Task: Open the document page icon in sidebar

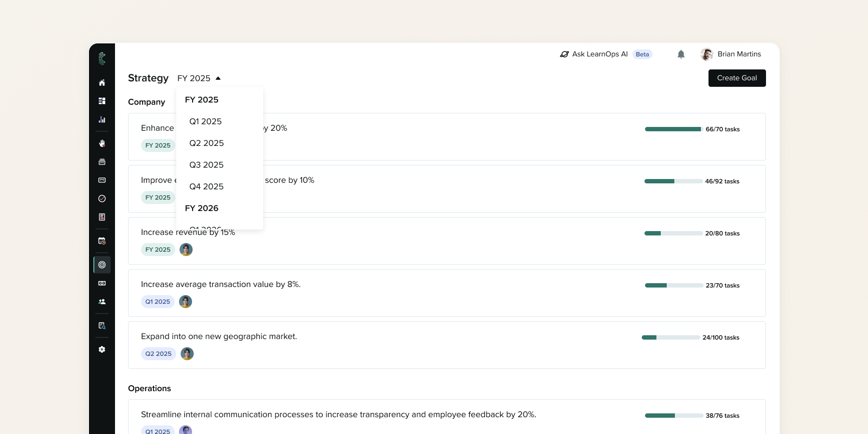Action: coord(102,217)
